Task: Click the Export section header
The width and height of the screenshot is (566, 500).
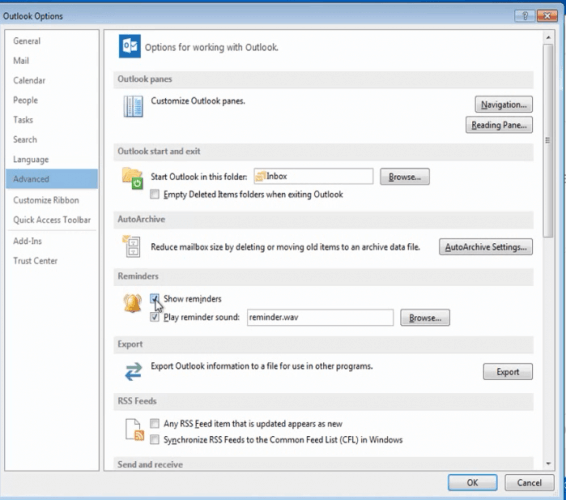Action: pyautogui.click(x=323, y=344)
